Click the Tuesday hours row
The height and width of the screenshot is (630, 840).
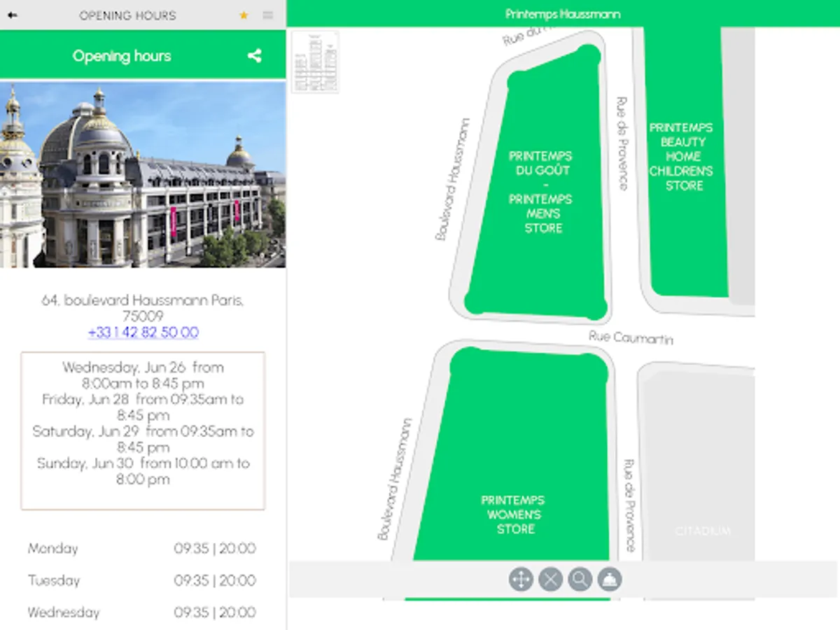pyautogui.click(x=143, y=580)
